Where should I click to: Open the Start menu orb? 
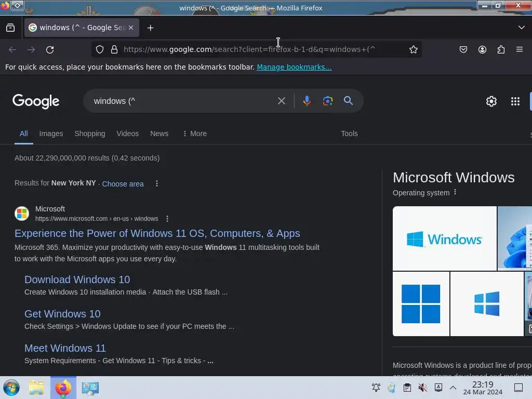11,388
